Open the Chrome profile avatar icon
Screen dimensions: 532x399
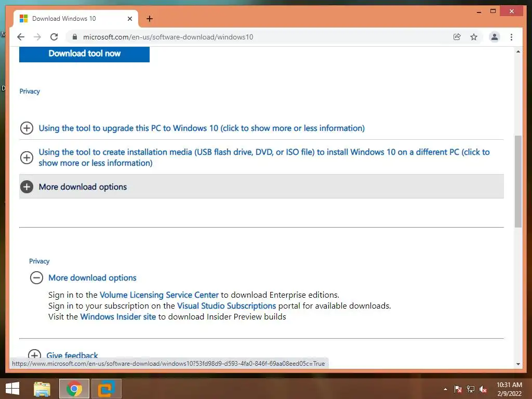click(x=495, y=37)
